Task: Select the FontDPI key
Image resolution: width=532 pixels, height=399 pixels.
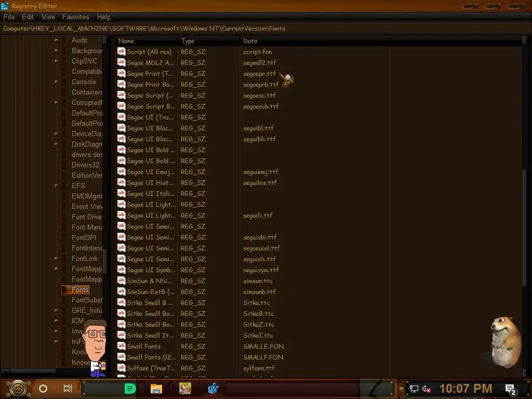Action: pos(84,237)
